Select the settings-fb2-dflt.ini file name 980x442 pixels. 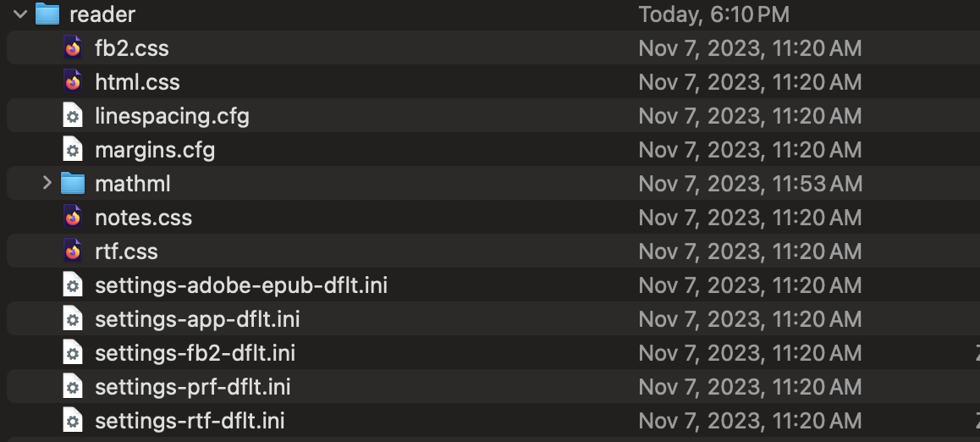(195, 353)
